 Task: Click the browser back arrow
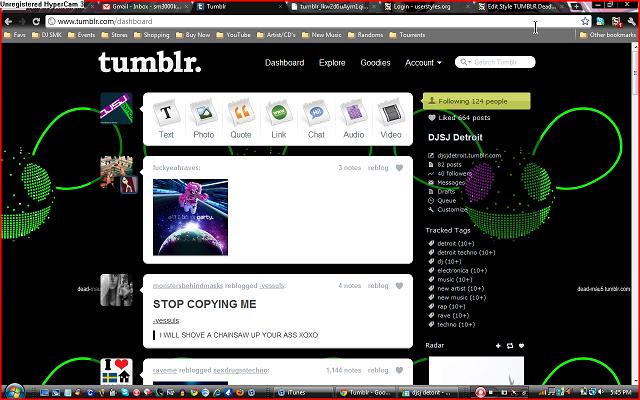[x=9, y=21]
